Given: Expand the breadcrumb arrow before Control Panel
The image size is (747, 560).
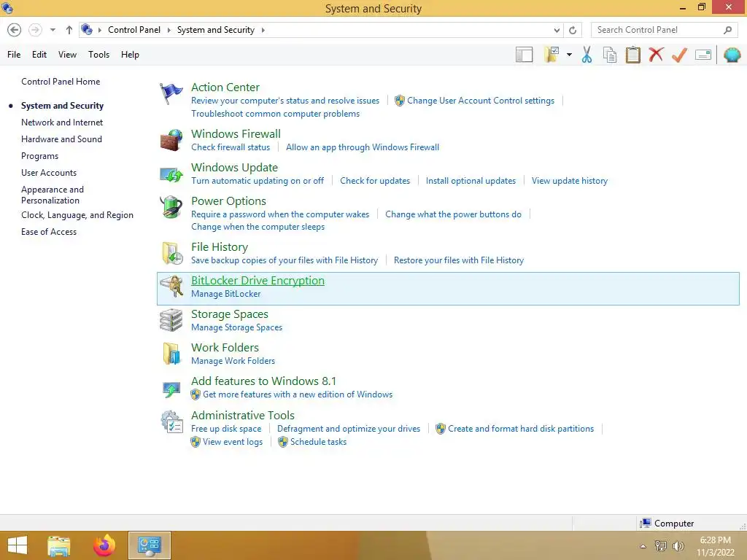Looking at the screenshot, I should [100, 30].
